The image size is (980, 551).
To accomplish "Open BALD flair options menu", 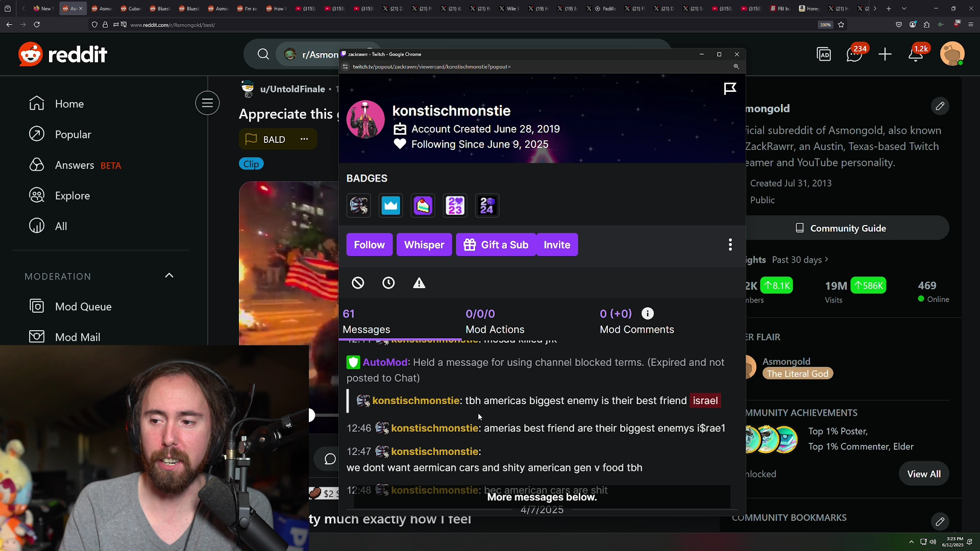I will click(x=304, y=139).
